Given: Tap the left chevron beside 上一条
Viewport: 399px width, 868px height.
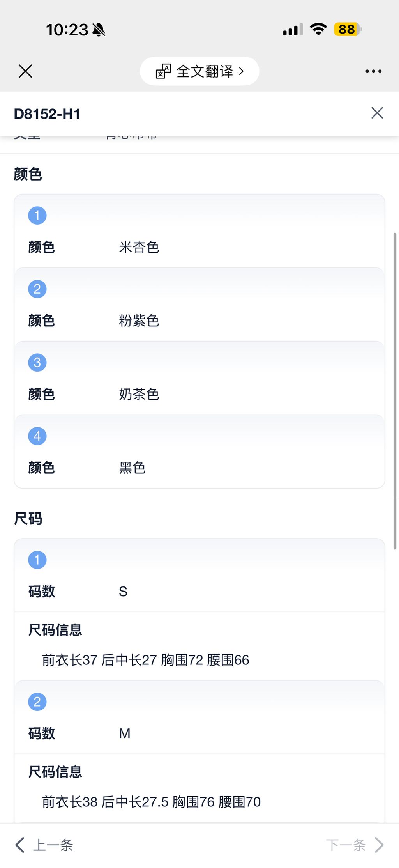Looking at the screenshot, I should pos(19,845).
